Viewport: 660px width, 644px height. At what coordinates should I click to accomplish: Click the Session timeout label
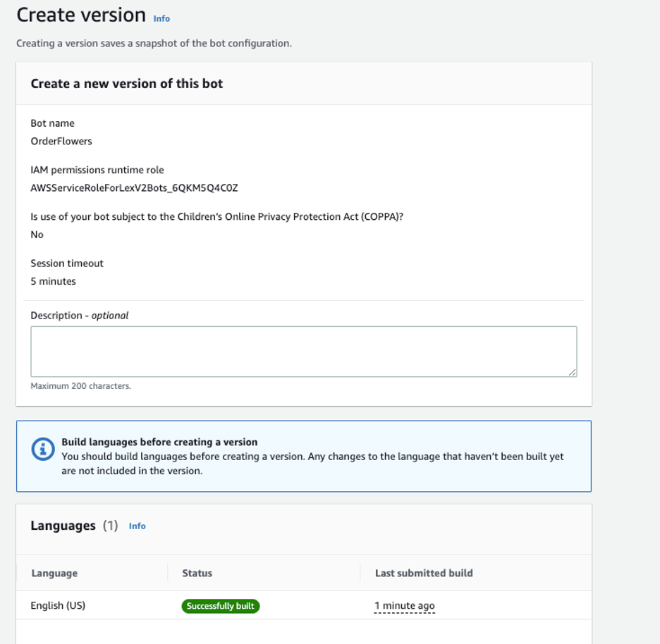click(67, 264)
